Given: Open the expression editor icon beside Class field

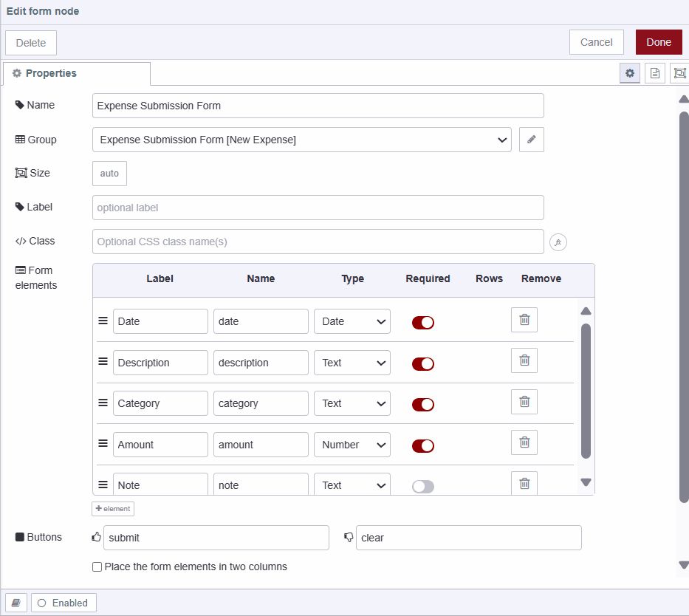Looking at the screenshot, I should [558, 242].
